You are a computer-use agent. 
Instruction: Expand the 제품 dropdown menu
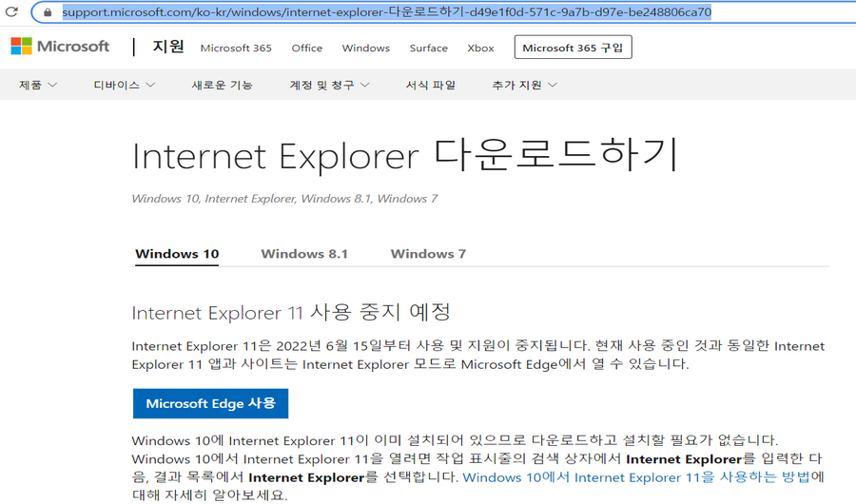tap(38, 85)
